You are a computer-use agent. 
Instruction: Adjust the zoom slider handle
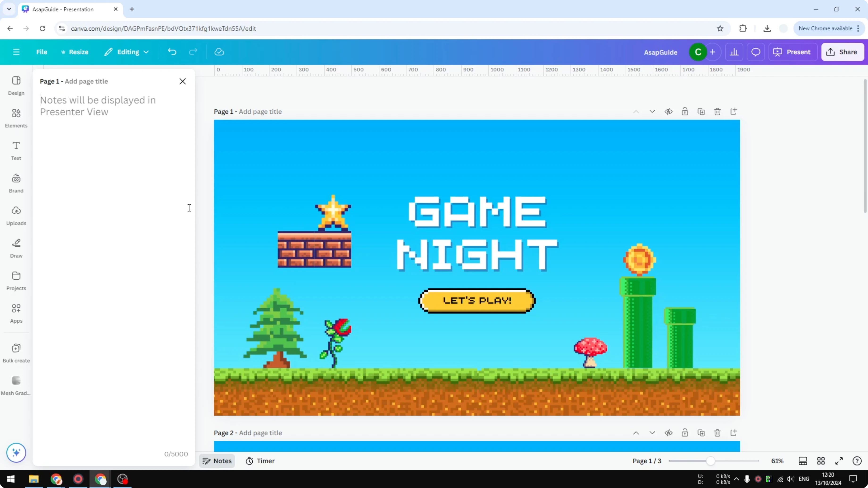[x=710, y=461]
